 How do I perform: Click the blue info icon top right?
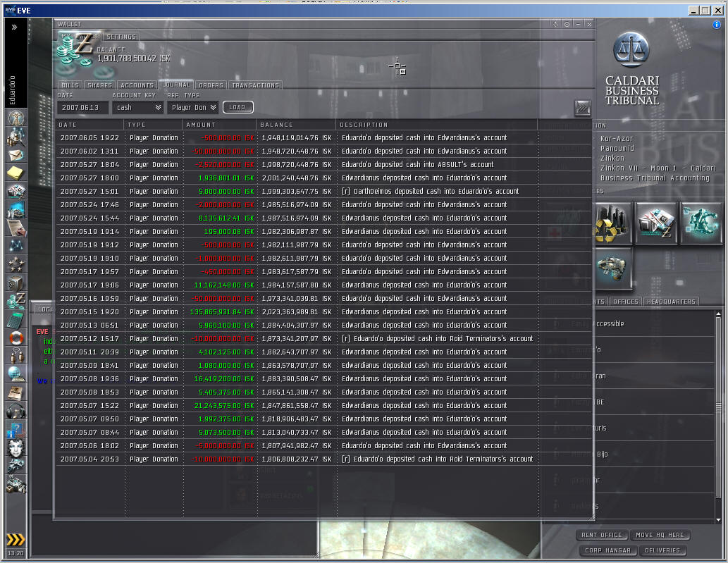(x=717, y=25)
